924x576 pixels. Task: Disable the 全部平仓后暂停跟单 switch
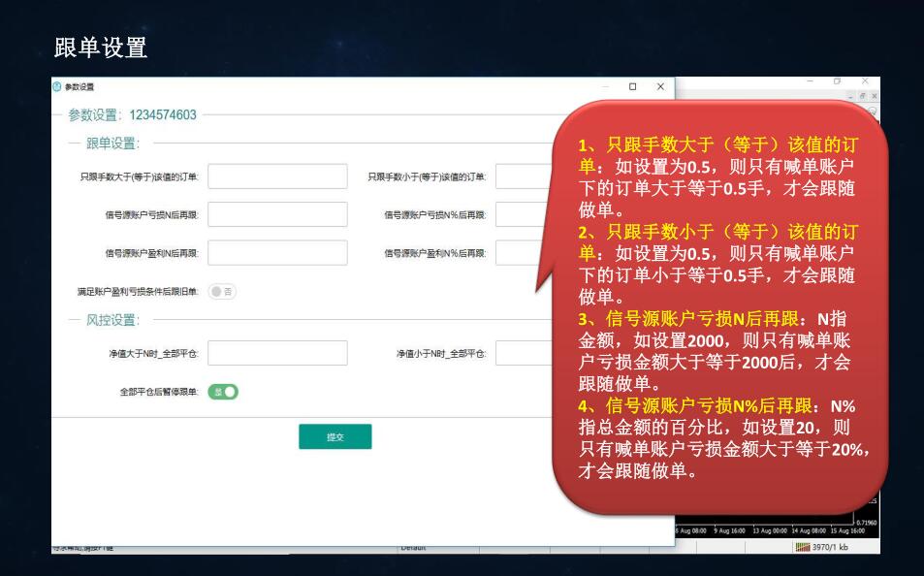coord(223,392)
